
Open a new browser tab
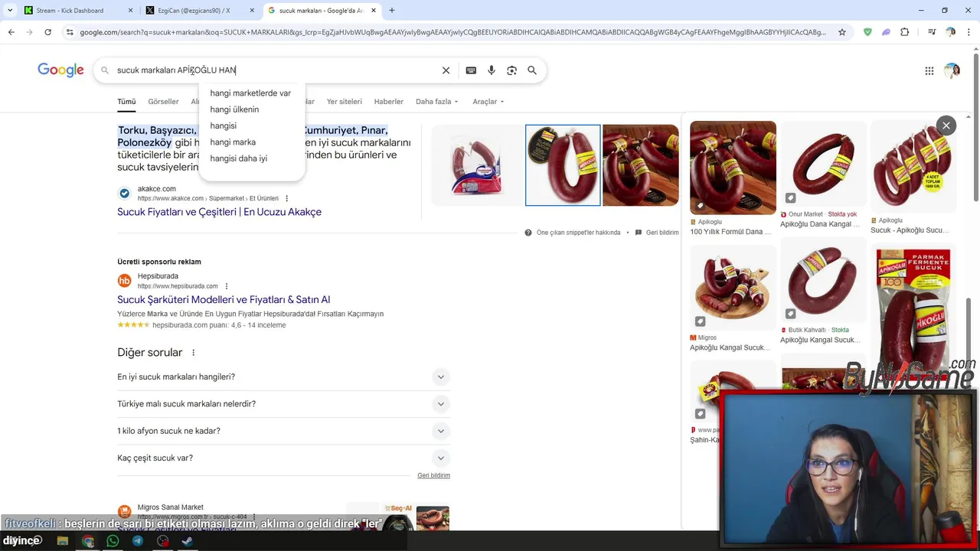coord(392,11)
